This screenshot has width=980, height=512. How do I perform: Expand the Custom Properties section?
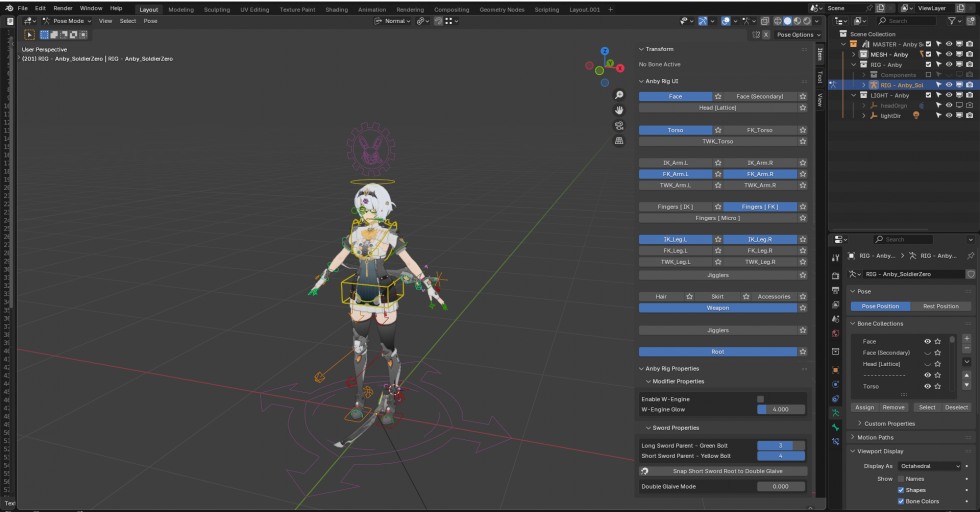pos(889,423)
